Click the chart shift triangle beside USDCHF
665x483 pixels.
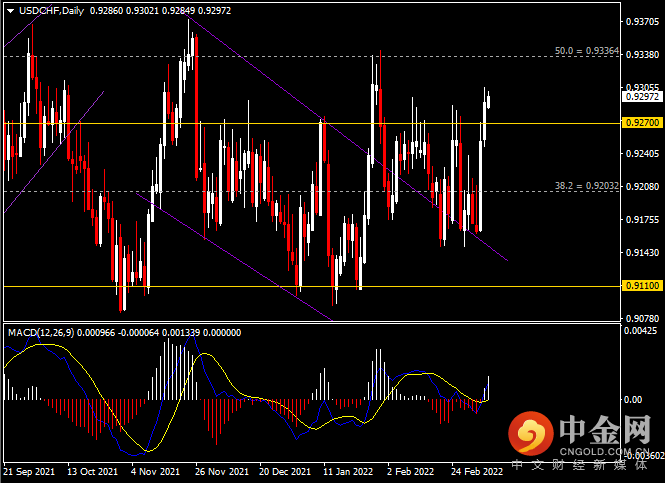tap(8, 11)
